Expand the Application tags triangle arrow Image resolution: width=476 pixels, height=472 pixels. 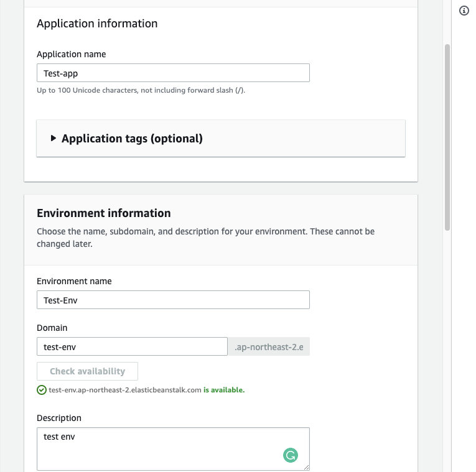[x=53, y=138]
